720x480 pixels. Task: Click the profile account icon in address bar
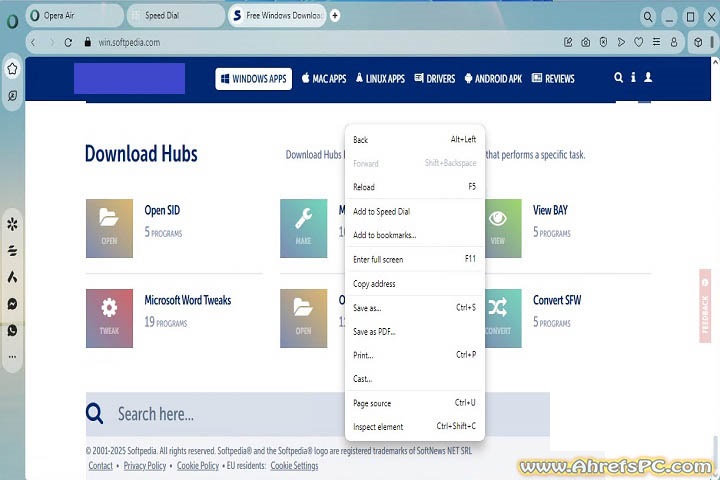pos(674,42)
